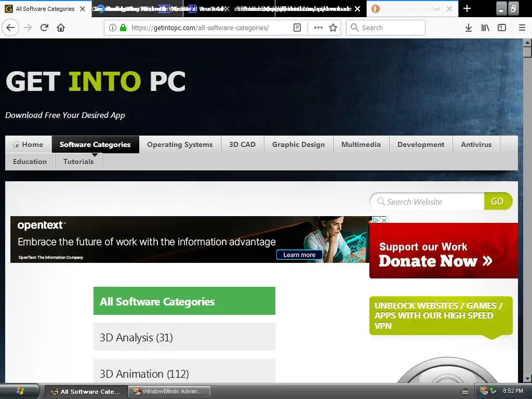The width and height of the screenshot is (532, 399).
Task: Click the GET INTO PC site logo
Action: click(96, 82)
